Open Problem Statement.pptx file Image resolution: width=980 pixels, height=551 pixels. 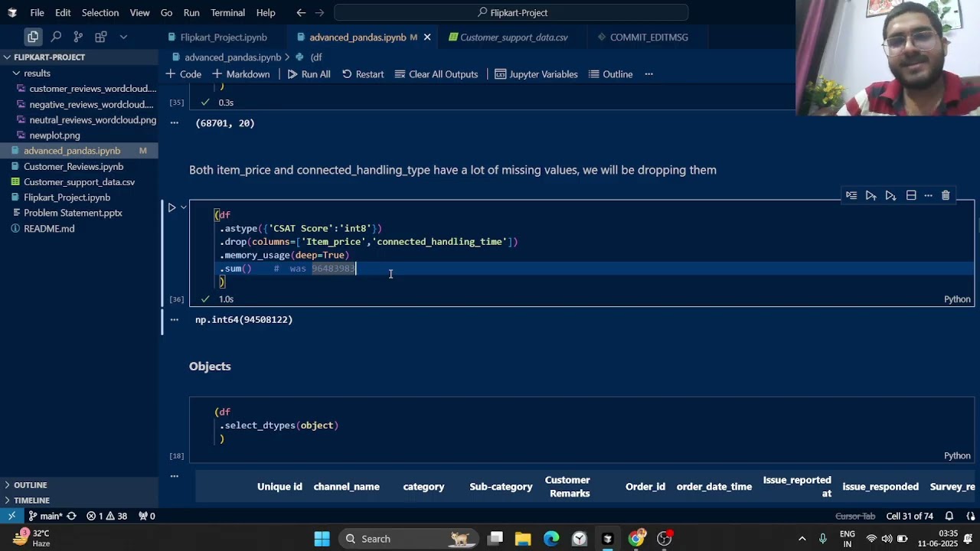pyautogui.click(x=73, y=213)
